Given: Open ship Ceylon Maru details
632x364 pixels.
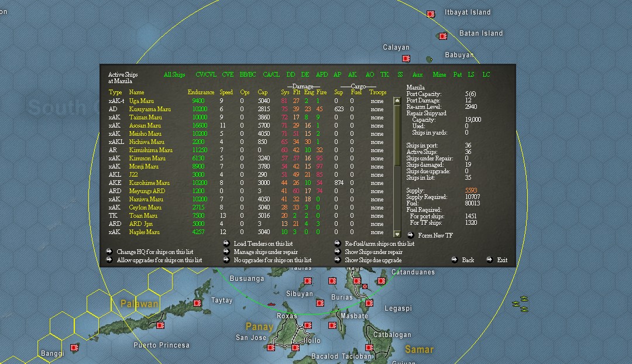Looking at the screenshot, I should (x=145, y=208).
